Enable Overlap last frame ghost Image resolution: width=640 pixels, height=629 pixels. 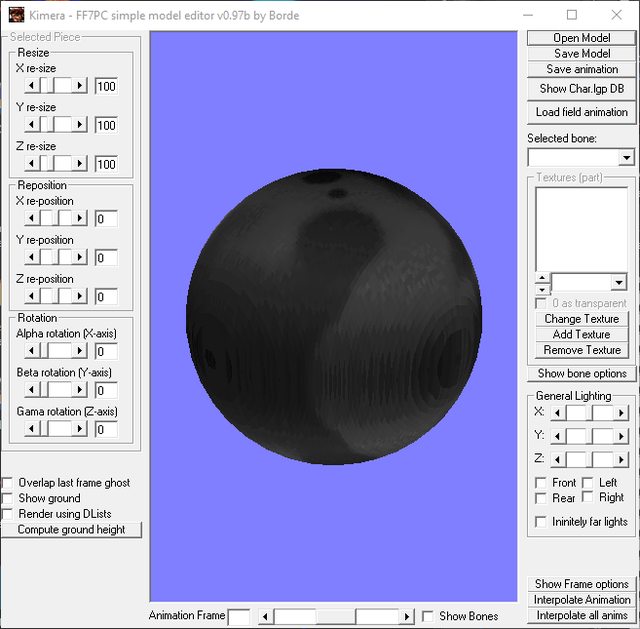pos(7,483)
